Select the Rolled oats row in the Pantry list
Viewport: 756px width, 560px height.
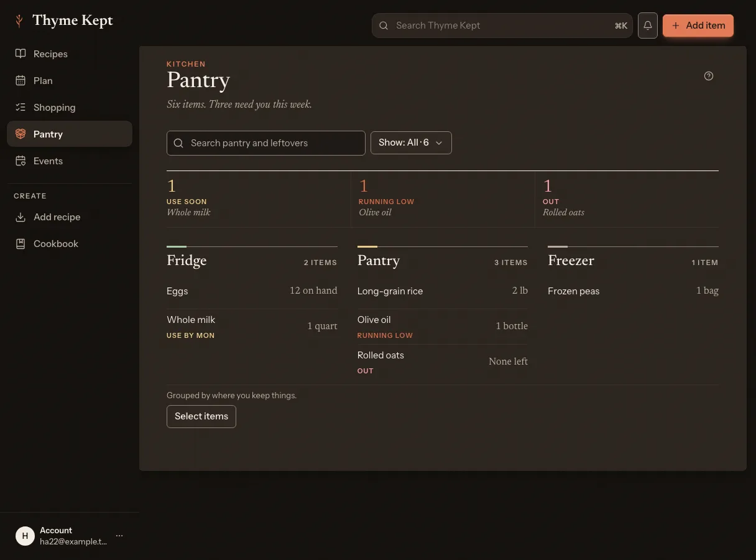tap(443, 362)
